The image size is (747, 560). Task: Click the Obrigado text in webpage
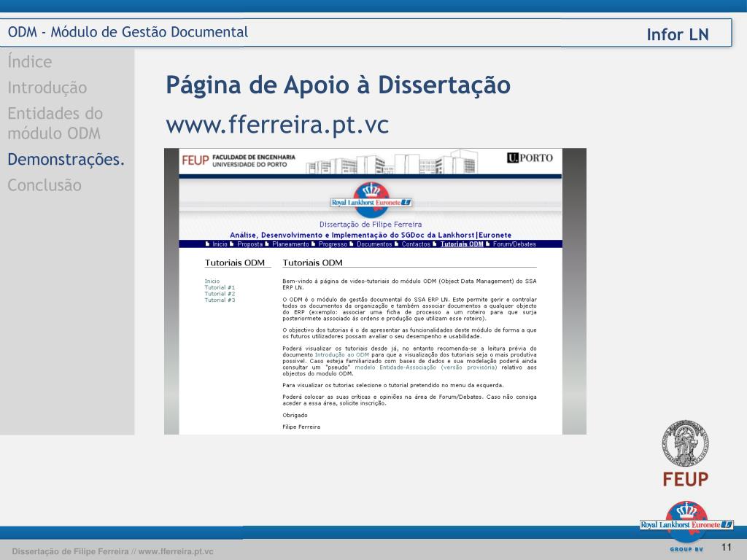click(x=295, y=415)
